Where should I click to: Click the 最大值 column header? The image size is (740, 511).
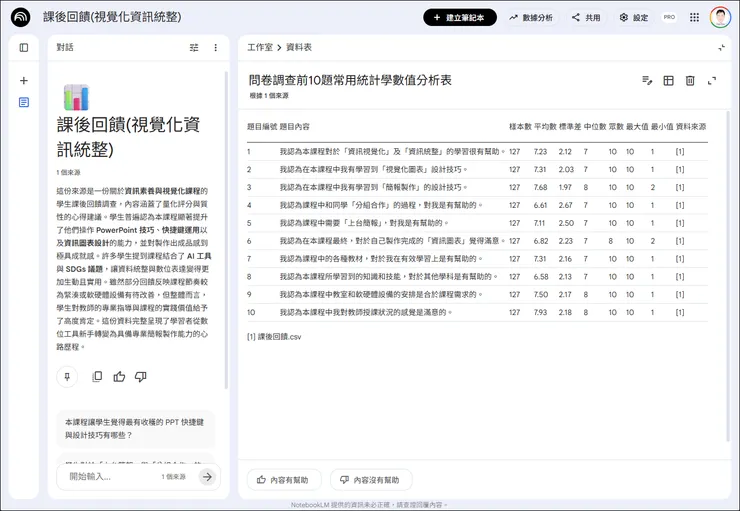tap(637, 126)
